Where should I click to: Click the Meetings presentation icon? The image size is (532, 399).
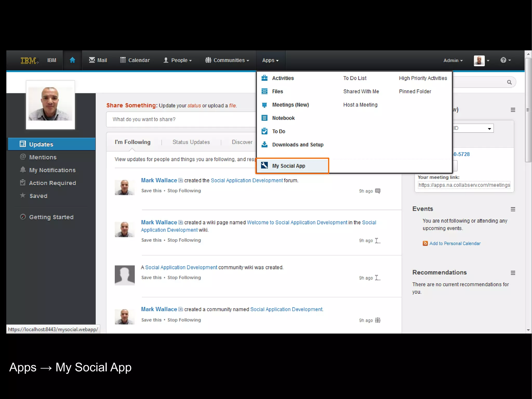pyautogui.click(x=264, y=105)
